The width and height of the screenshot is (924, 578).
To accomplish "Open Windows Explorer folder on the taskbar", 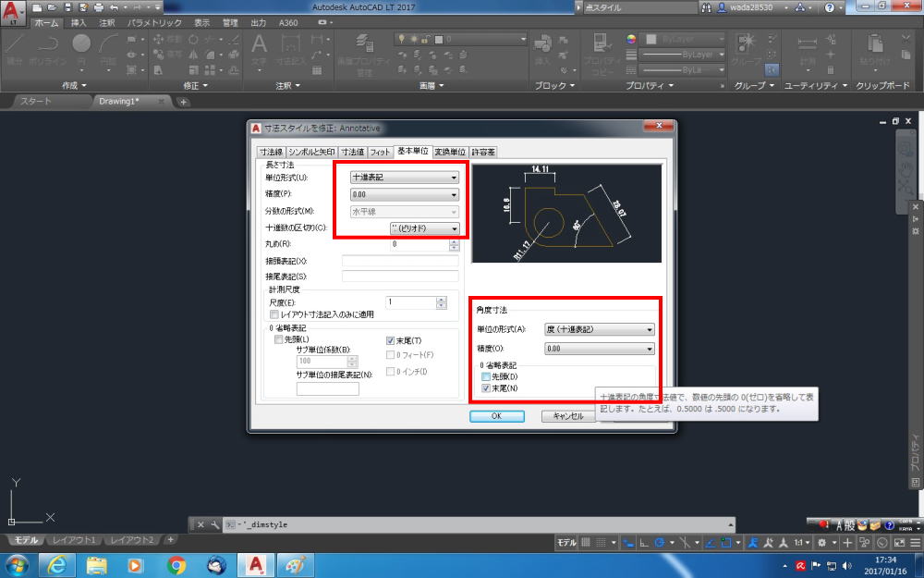I will point(97,566).
